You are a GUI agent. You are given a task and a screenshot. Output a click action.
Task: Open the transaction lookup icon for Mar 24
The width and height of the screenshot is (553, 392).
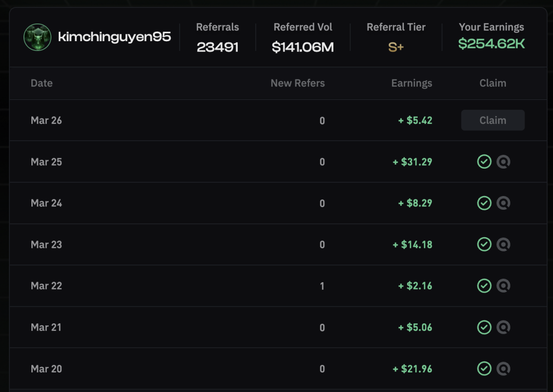pos(503,203)
